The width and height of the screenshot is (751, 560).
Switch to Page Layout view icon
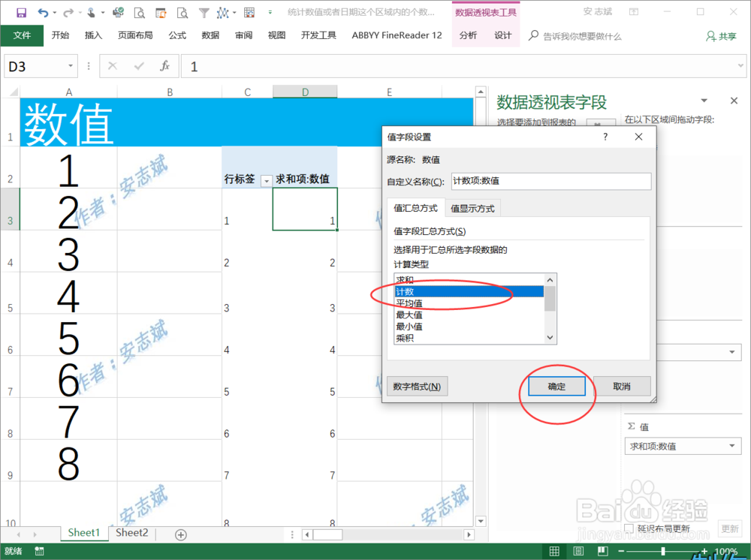coord(578,552)
